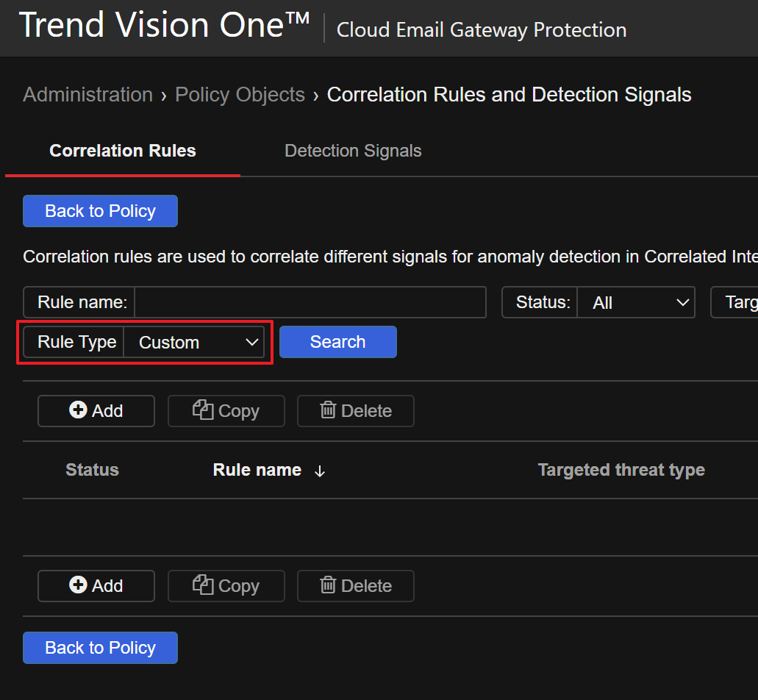Click the copy icon below the table
758x700 pixels.
coord(203,585)
